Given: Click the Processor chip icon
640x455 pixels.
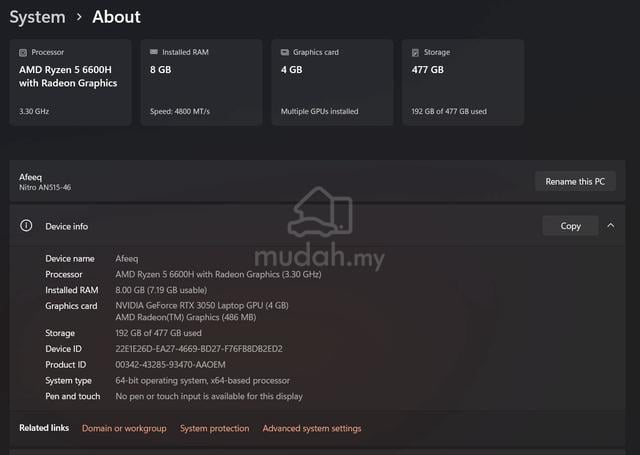Looking at the screenshot, I should (23, 52).
